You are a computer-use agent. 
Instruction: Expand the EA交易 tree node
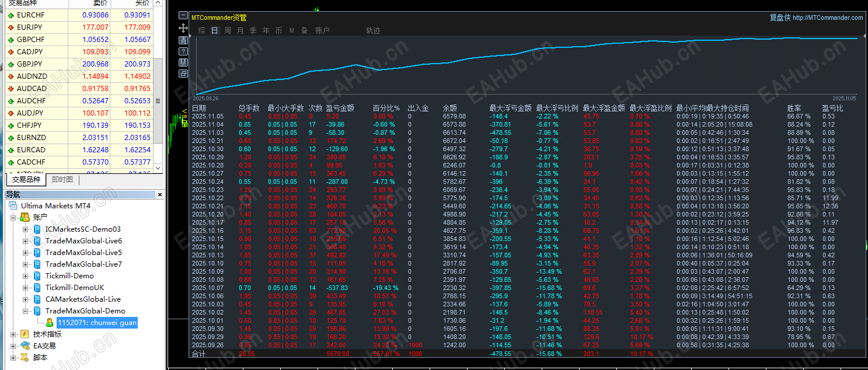[13, 346]
